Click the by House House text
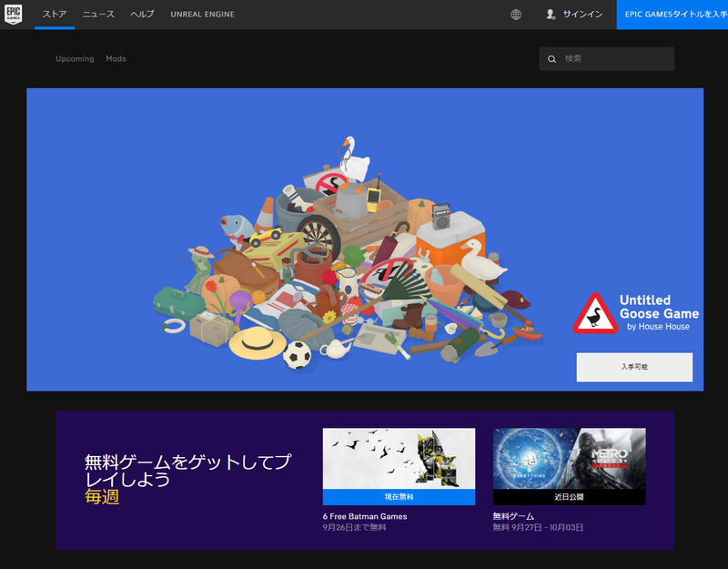 658,327
